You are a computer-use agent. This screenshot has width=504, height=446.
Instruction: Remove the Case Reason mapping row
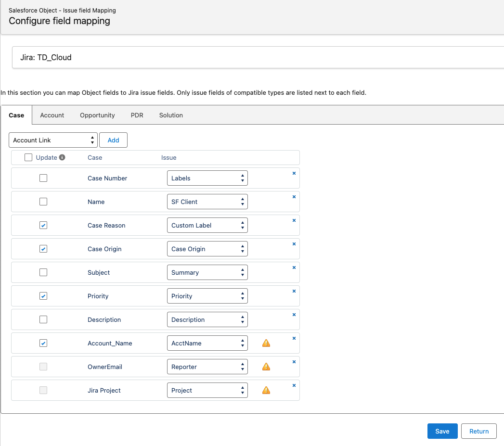point(294,220)
